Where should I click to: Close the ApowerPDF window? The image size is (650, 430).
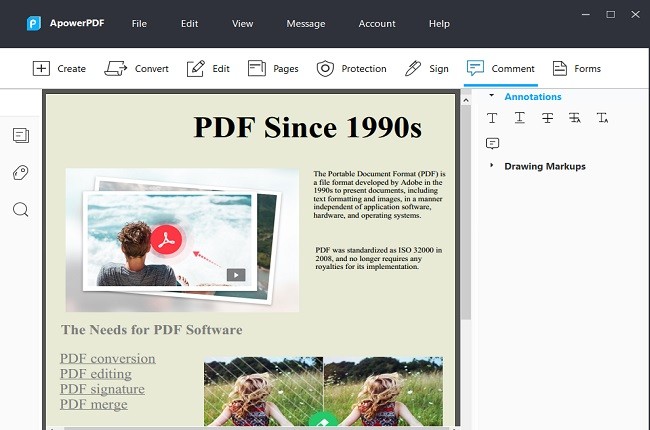[x=635, y=15]
